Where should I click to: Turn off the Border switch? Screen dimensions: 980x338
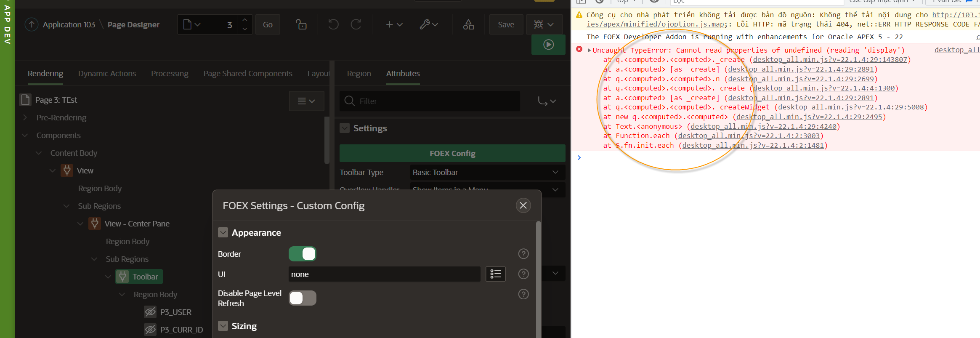302,254
